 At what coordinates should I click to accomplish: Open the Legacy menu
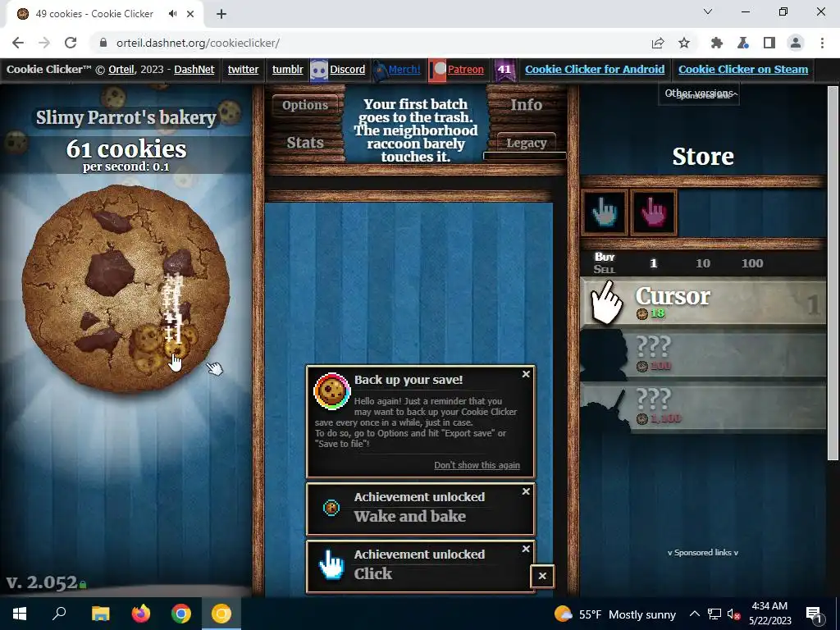[526, 143]
